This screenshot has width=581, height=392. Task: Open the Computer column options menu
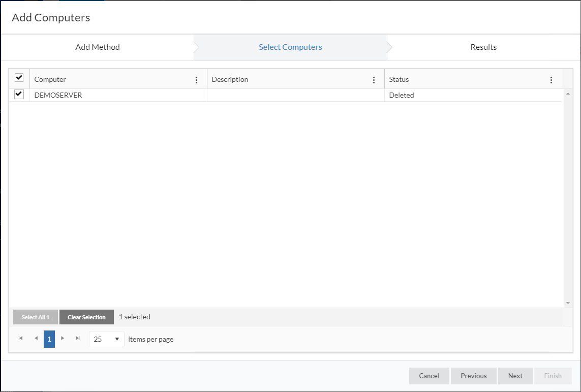[196, 80]
